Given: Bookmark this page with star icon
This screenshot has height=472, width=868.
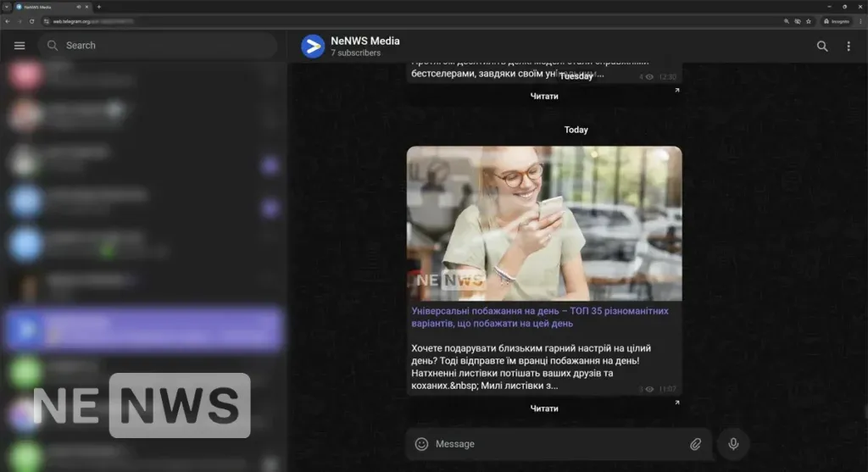Looking at the screenshot, I should pos(808,21).
